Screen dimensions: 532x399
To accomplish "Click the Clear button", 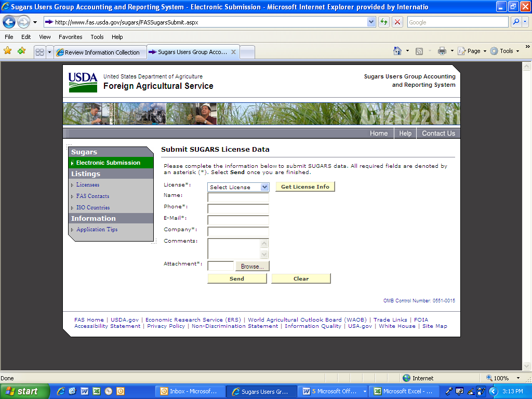I will (x=301, y=278).
